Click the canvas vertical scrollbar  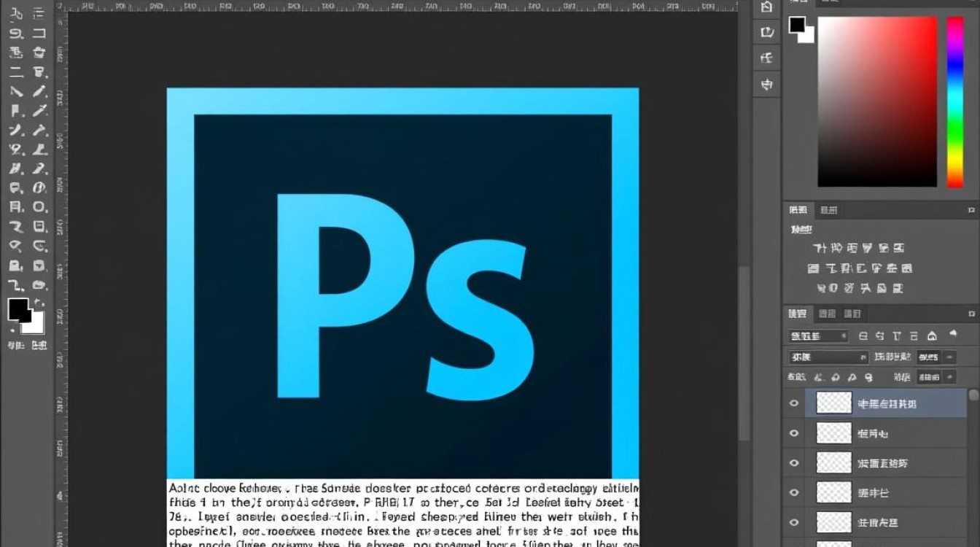[x=744, y=354]
